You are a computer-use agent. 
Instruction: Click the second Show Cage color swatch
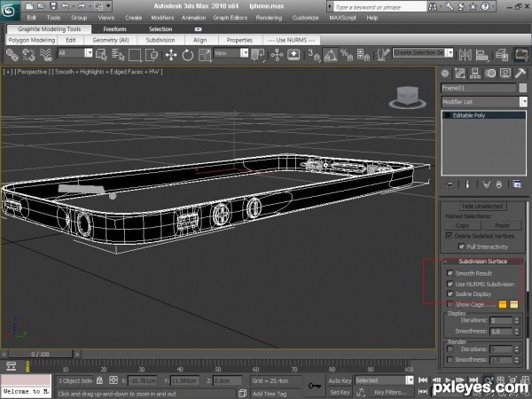click(514, 304)
